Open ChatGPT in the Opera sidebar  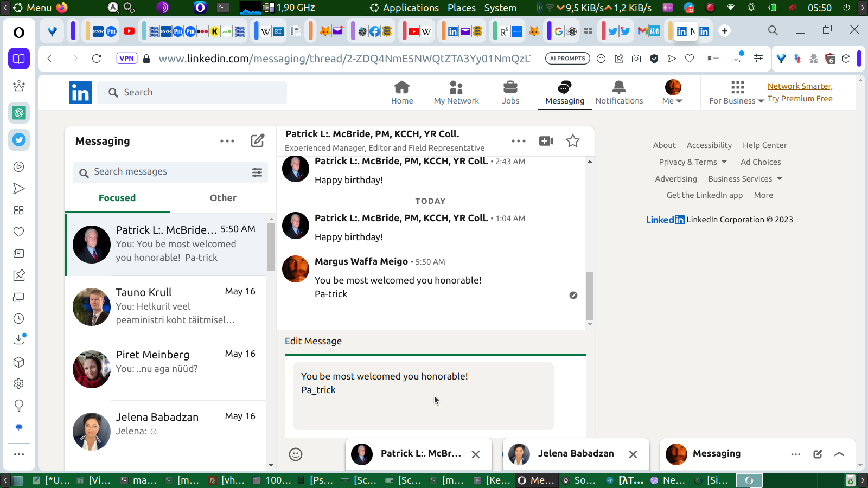(19, 113)
